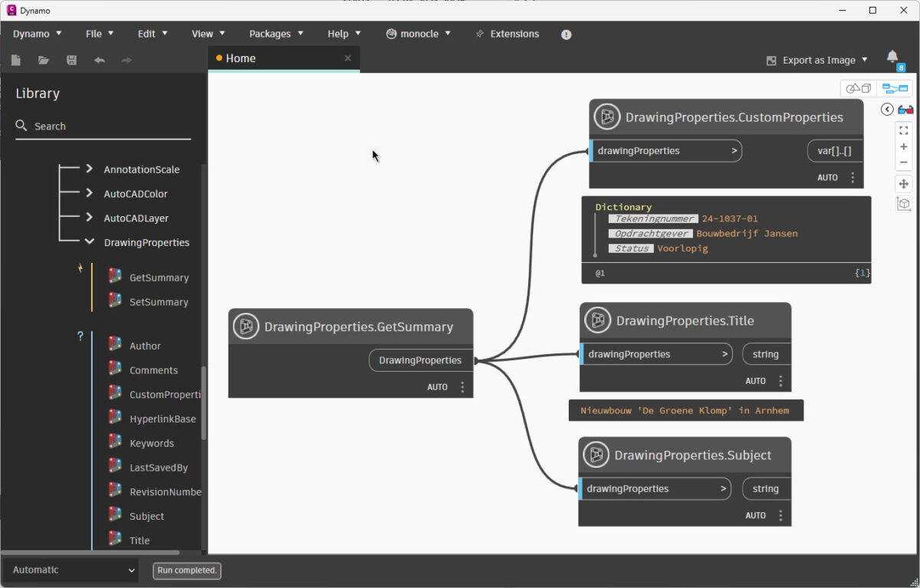Open the File menu

click(100, 34)
